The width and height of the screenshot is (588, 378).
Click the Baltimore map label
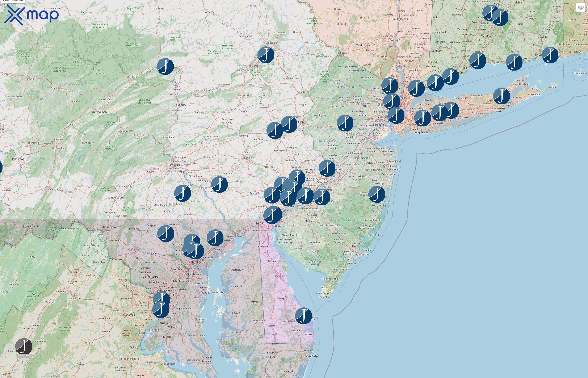pyautogui.click(x=195, y=262)
